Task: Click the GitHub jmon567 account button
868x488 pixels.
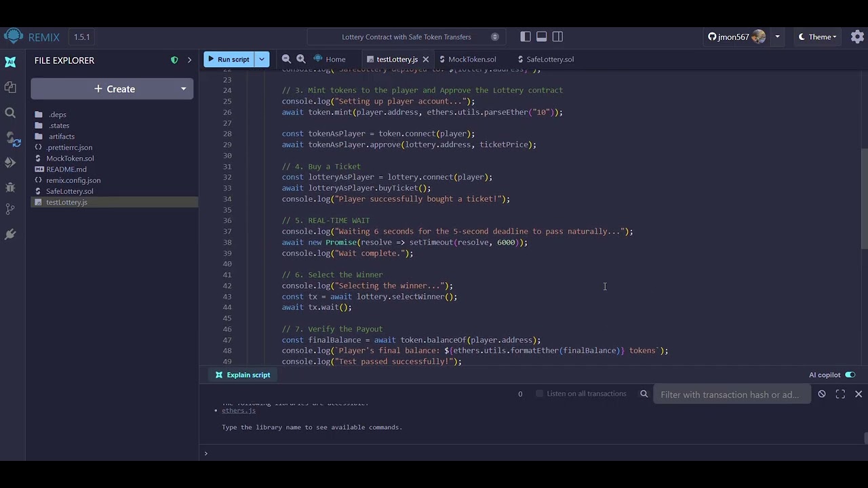Action: tap(736, 37)
